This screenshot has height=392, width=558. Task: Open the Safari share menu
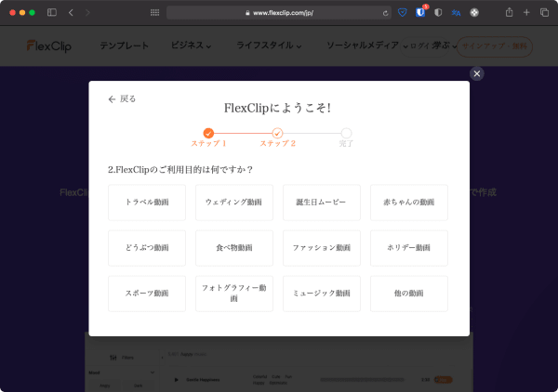[510, 12]
